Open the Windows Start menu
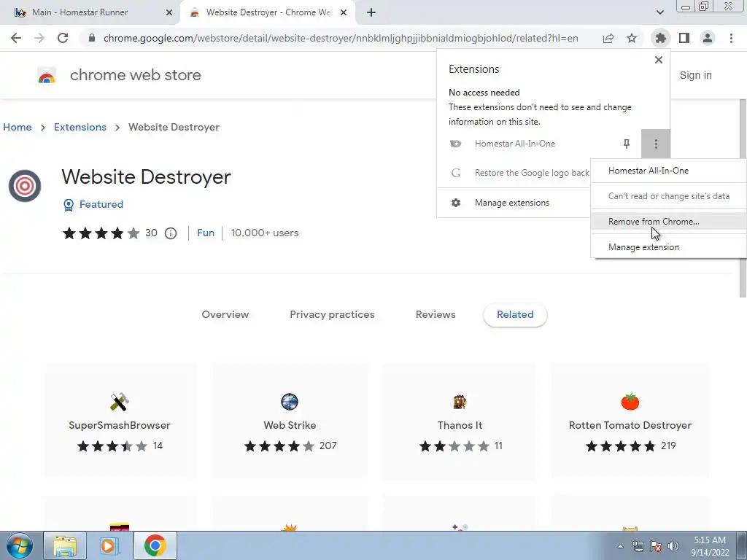 pyautogui.click(x=19, y=545)
